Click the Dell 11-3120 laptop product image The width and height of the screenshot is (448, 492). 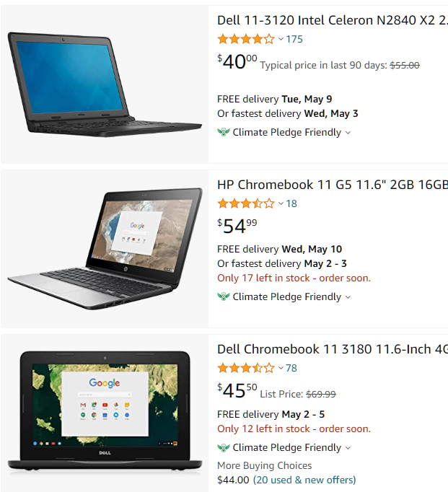[105, 84]
